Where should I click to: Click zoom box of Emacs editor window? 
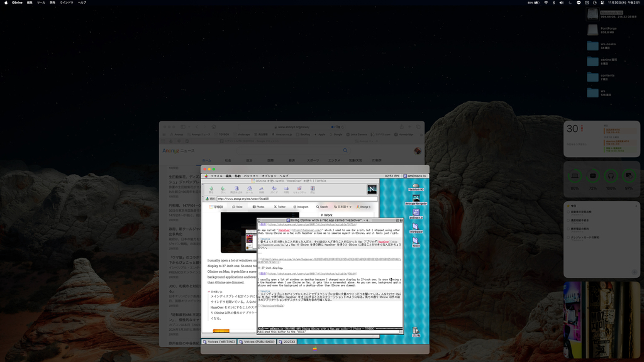click(397, 221)
